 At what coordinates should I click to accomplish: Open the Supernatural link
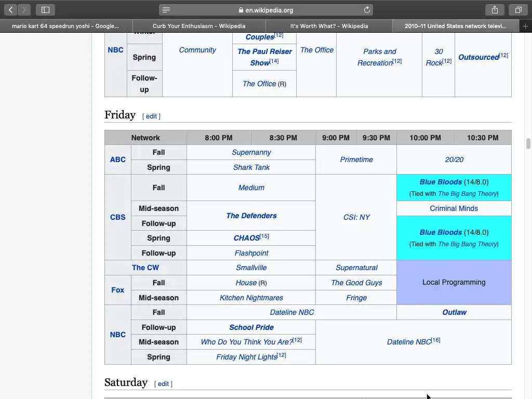coord(356,268)
